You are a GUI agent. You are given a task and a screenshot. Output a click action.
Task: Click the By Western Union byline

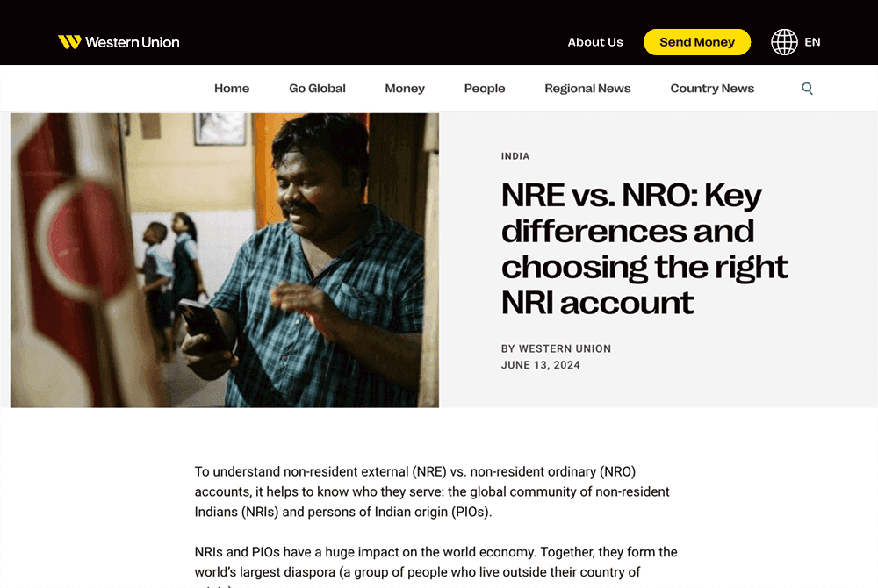pos(556,348)
